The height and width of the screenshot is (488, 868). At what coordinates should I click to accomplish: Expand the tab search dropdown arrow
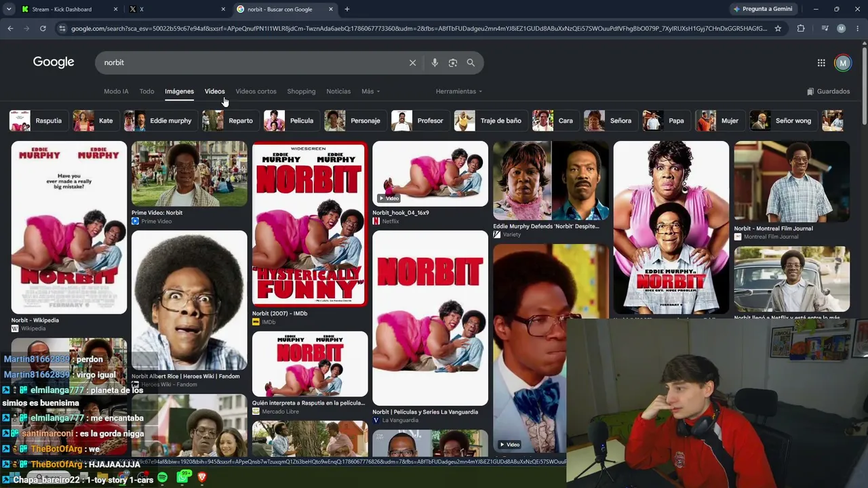[x=9, y=9]
